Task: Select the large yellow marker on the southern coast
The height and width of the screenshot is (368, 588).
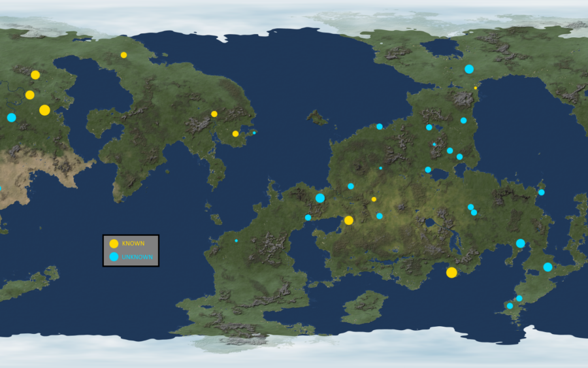Action: (x=451, y=273)
